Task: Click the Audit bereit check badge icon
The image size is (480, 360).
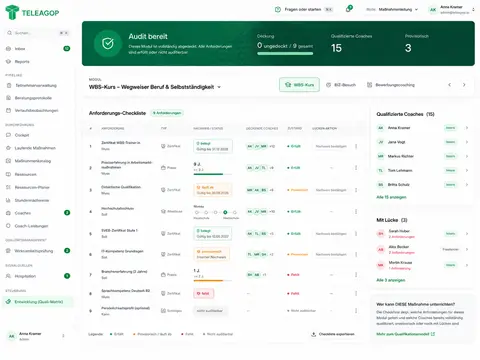Action: pyautogui.click(x=108, y=43)
